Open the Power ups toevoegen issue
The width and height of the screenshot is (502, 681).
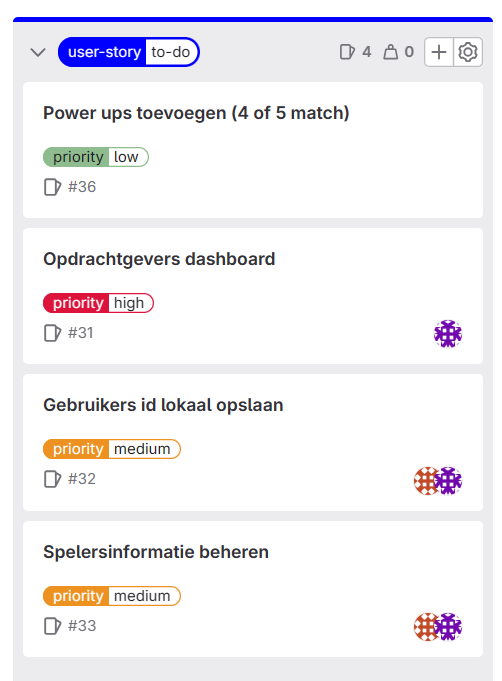196,113
